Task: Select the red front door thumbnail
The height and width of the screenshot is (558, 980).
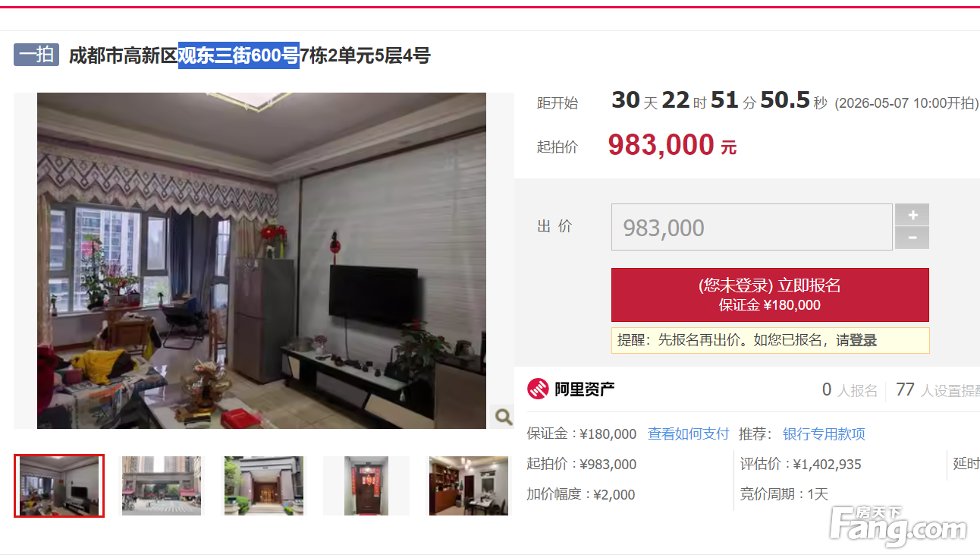Action: (x=366, y=486)
